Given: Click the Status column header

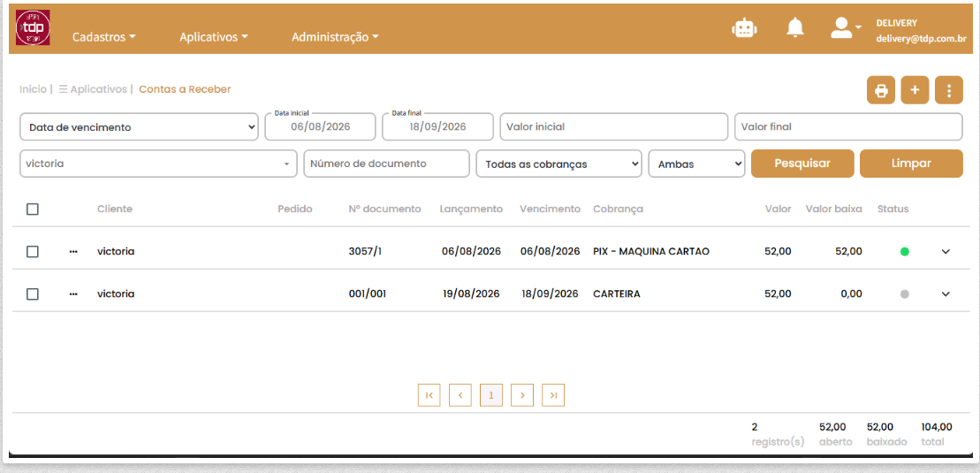Looking at the screenshot, I should [893, 209].
